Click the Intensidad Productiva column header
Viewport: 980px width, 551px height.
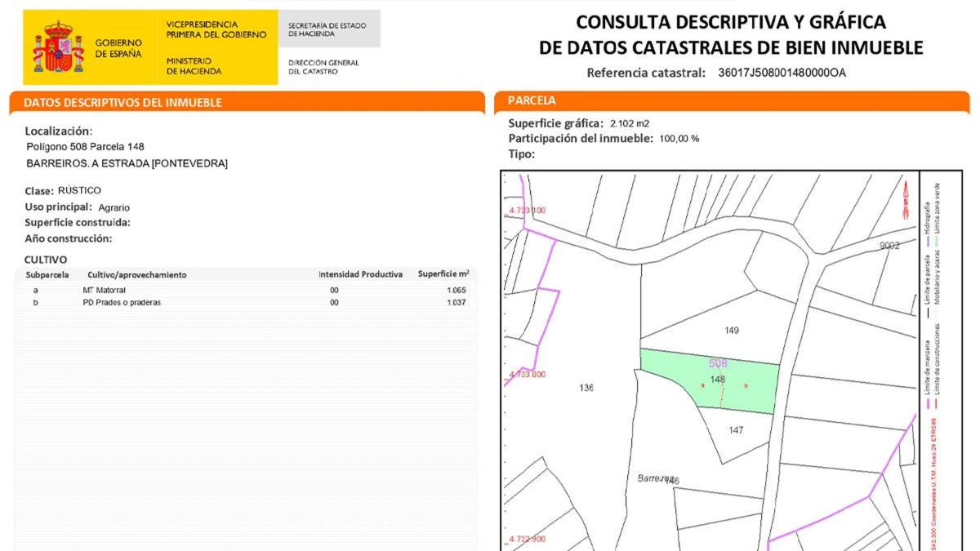360,274
